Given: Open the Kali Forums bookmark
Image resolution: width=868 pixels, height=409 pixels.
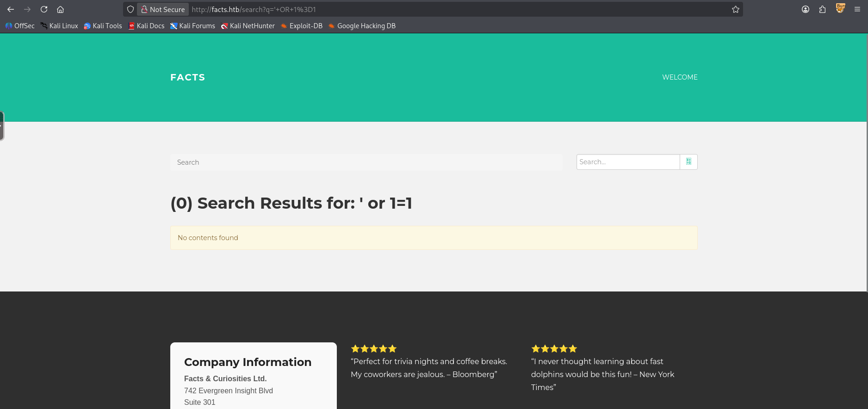Looking at the screenshot, I should point(192,26).
